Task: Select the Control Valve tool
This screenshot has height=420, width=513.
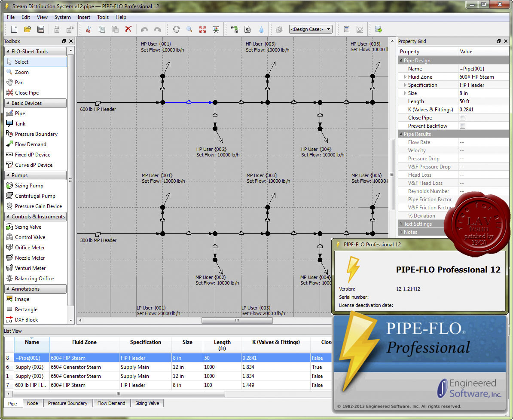Action: (36, 237)
